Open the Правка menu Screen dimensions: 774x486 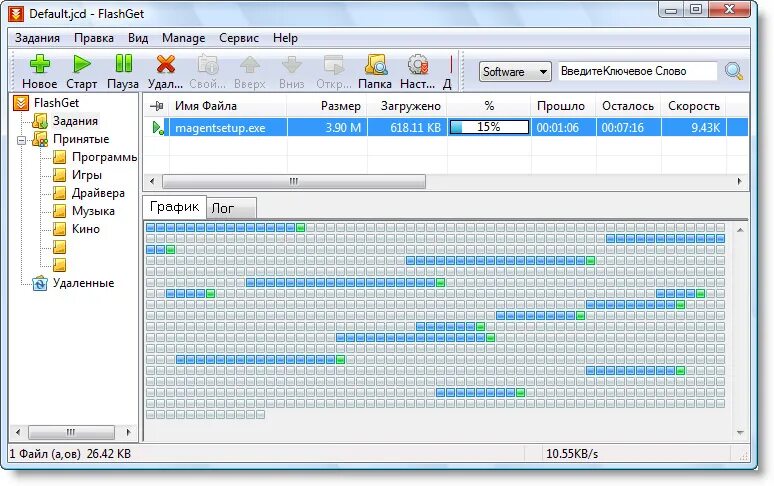point(94,38)
